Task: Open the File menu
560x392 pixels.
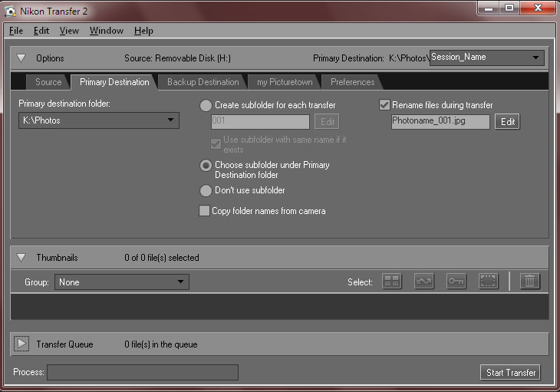Action: [15, 31]
